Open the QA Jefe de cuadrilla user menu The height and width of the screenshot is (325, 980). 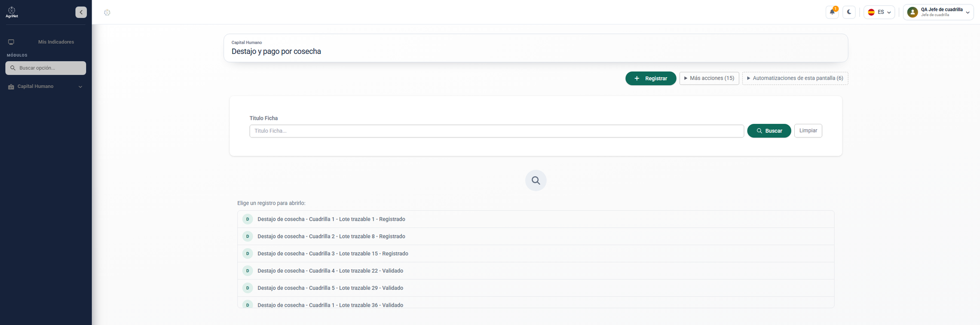(938, 12)
